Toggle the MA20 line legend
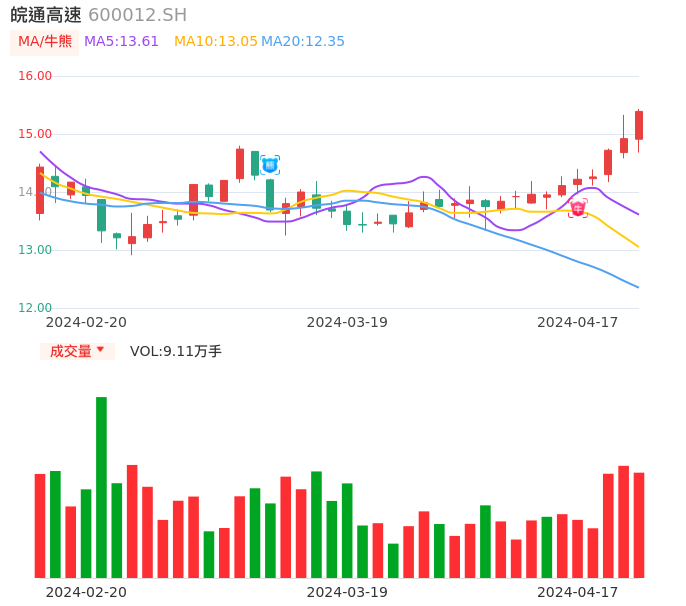Screen dimensions: 686x606 pos(303,42)
